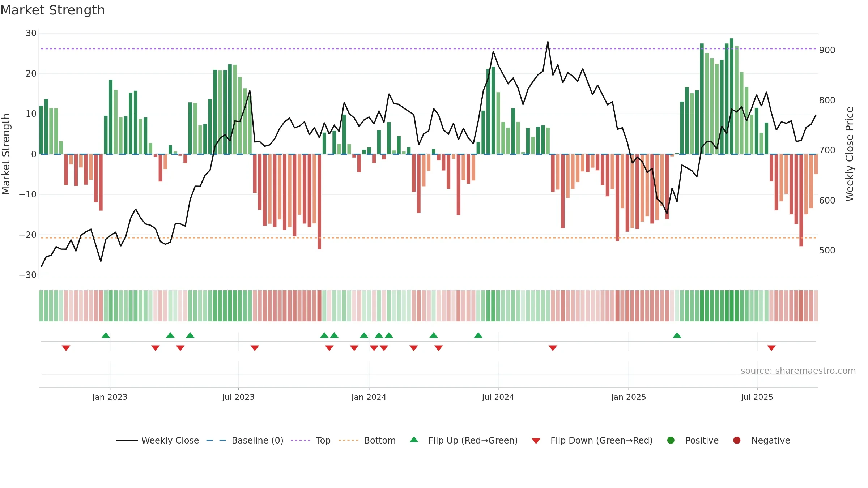Click the vertical Market Strength axis title

pos(6,154)
